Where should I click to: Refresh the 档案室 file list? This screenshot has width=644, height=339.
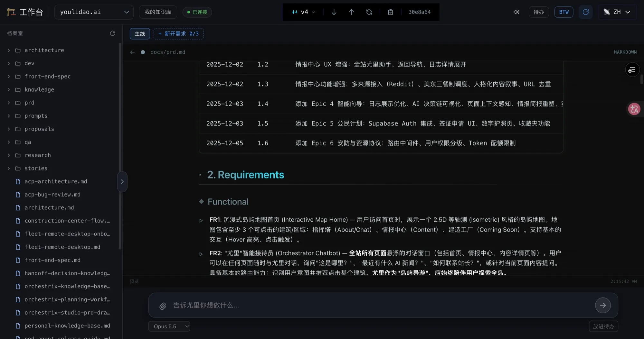pos(112,33)
